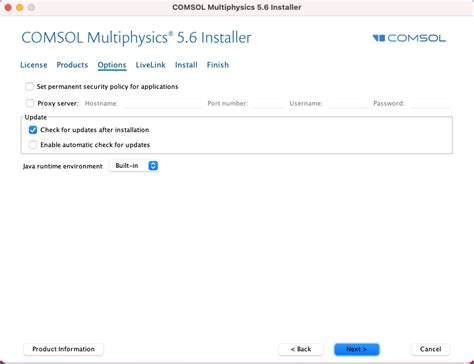Click the Update group label
The image size is (474, 364).
point(36,117)
